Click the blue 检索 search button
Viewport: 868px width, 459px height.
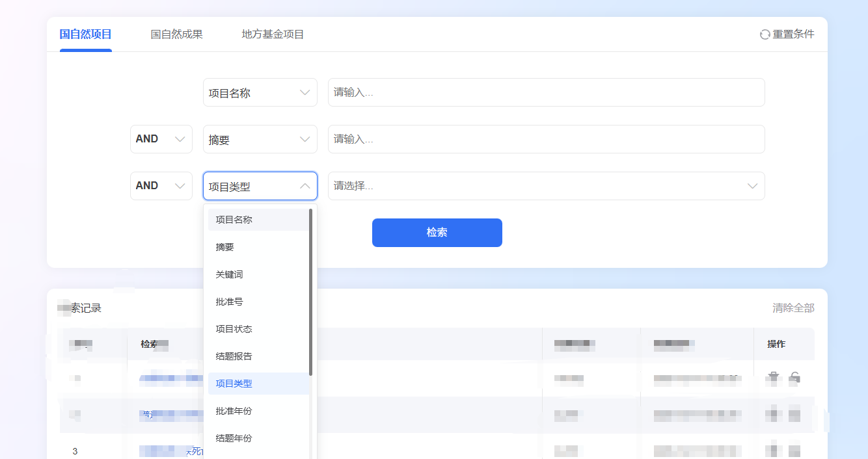click(x=437, y=233)
